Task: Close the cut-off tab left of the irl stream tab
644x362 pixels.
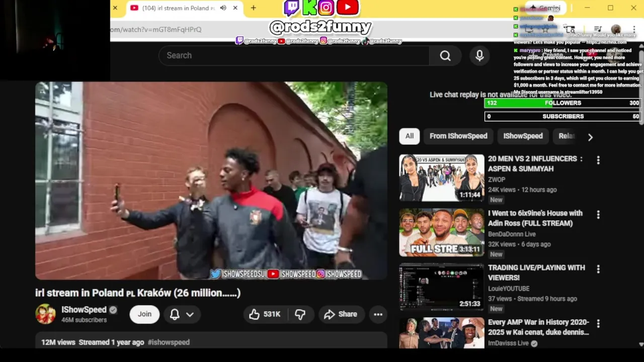Action: click(115, 8)
